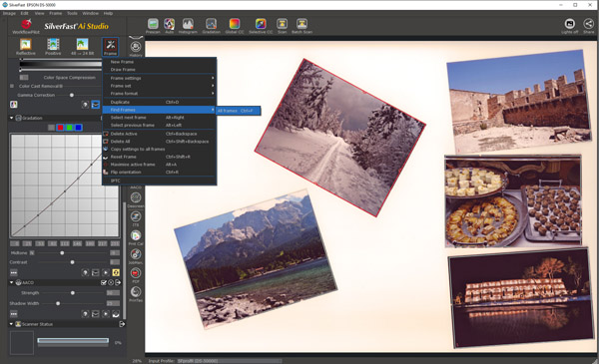This screenshot has height=364, width=599.
Task: Open the Find Frames submenu entry
Action: 160,110
